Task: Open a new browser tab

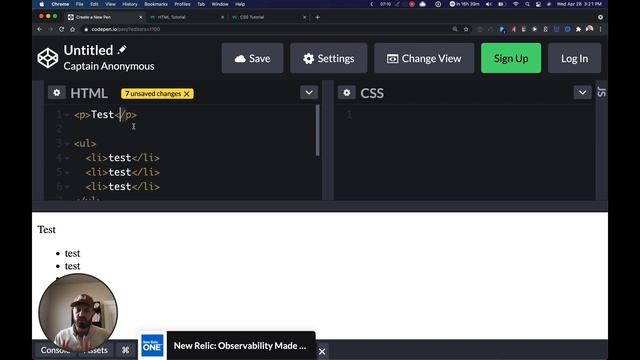Action: pos(318,17)
